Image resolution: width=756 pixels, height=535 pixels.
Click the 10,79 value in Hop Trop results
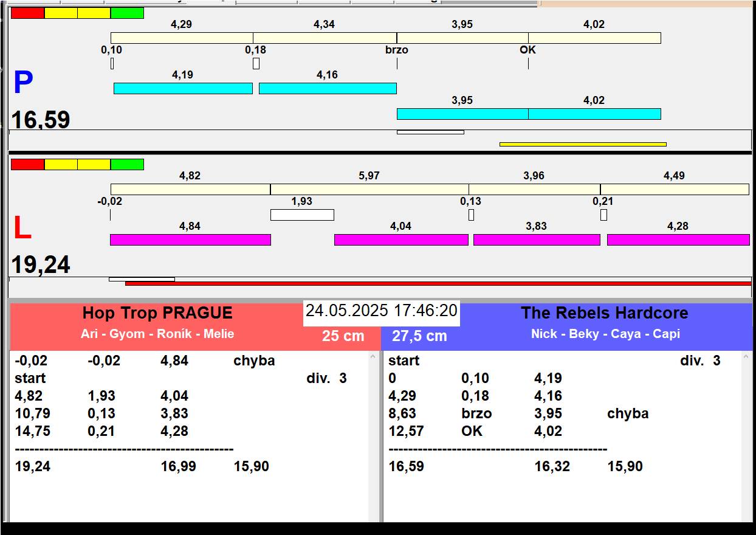[32, 413]
